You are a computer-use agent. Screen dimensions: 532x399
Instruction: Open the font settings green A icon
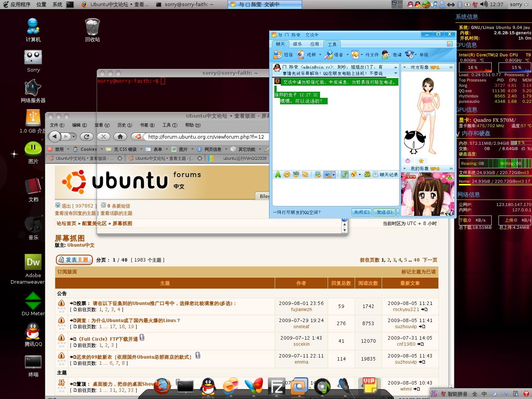click(x=278, y=174)
